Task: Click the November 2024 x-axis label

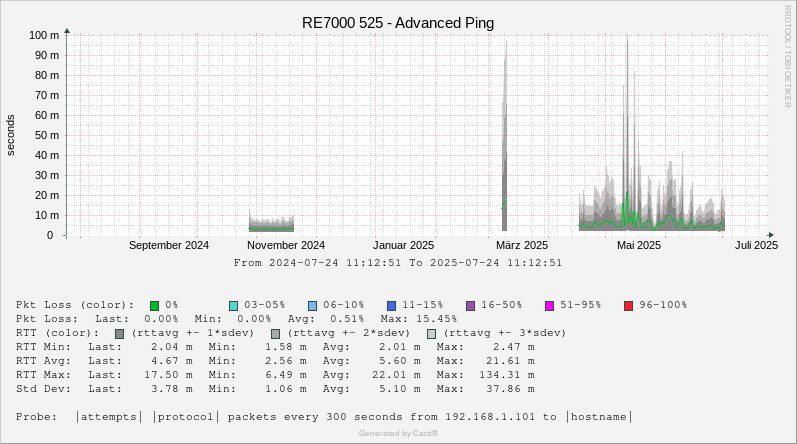Action: [286, 245]
